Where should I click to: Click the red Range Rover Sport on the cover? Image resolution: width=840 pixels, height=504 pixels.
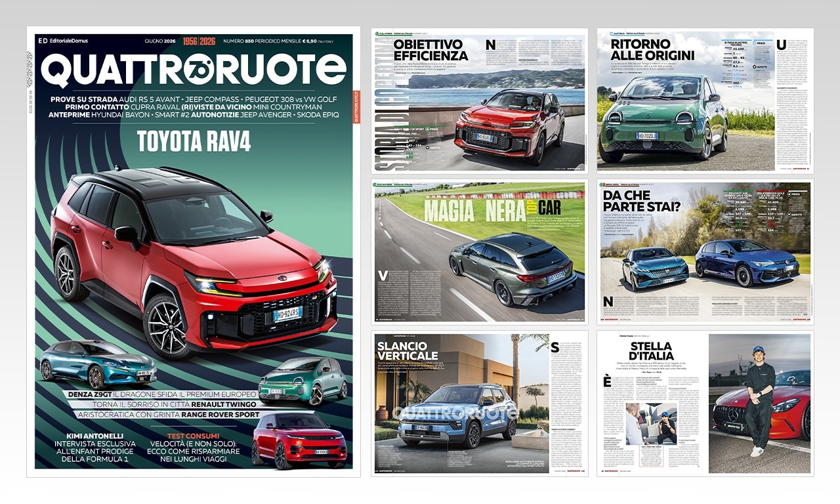[x=299, y=440]
